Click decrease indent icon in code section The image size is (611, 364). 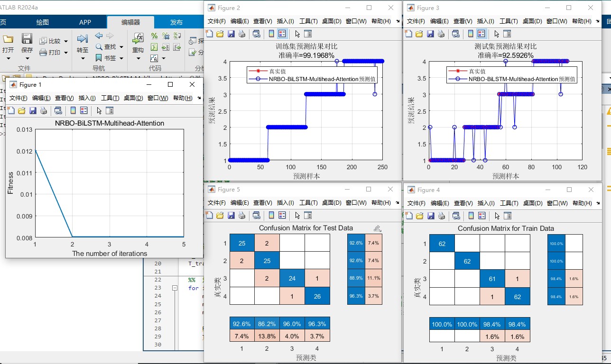point(177,47)
